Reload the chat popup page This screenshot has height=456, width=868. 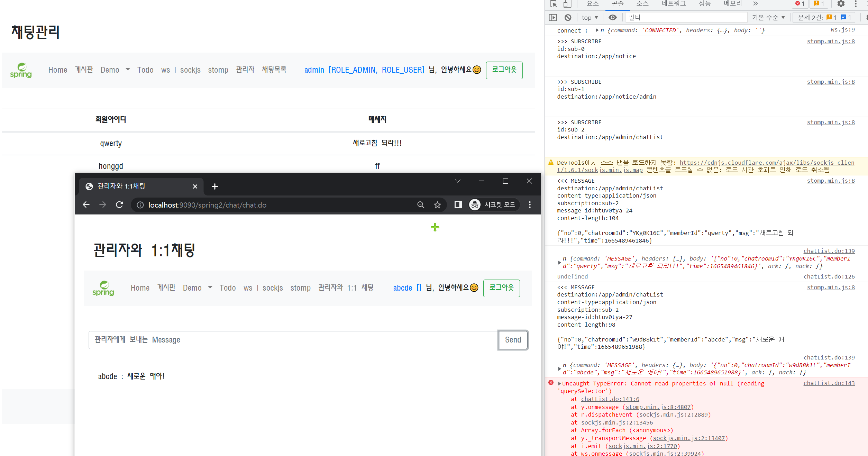[119, 205]
